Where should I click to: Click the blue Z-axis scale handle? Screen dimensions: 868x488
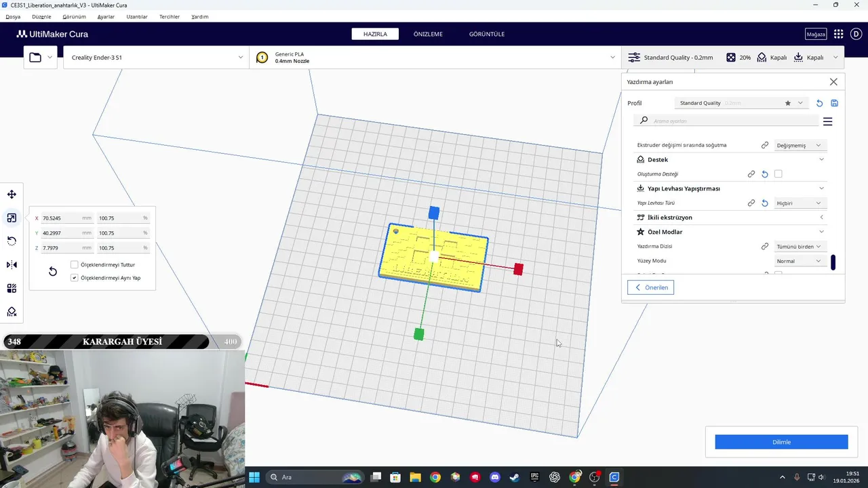(434, 213)
